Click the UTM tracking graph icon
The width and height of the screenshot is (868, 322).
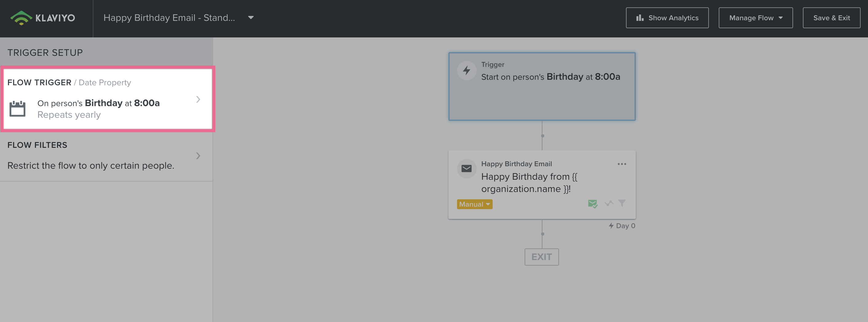[x=609, y=203]
